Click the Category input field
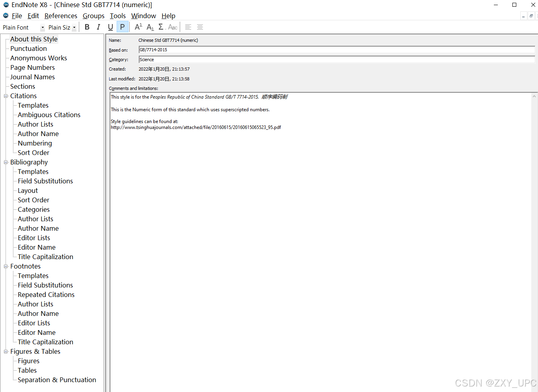Viewport: 538px width, 392px height. (337, 60)
